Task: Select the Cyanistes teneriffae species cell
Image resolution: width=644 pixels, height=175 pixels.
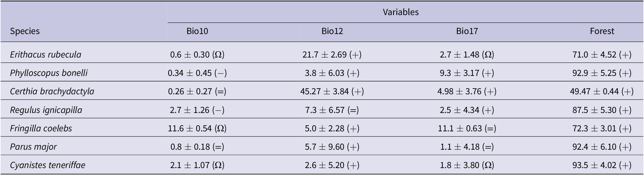Action: point(48,165)
